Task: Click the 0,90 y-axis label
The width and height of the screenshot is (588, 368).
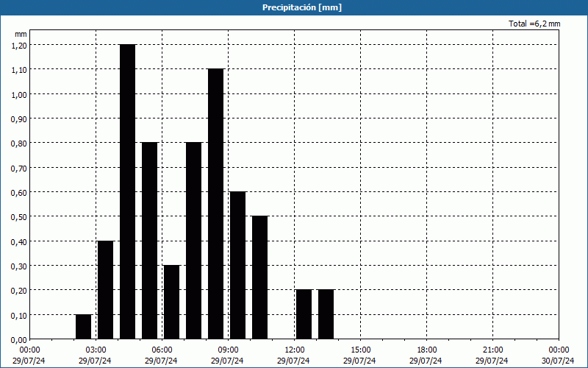Action: 19,118
